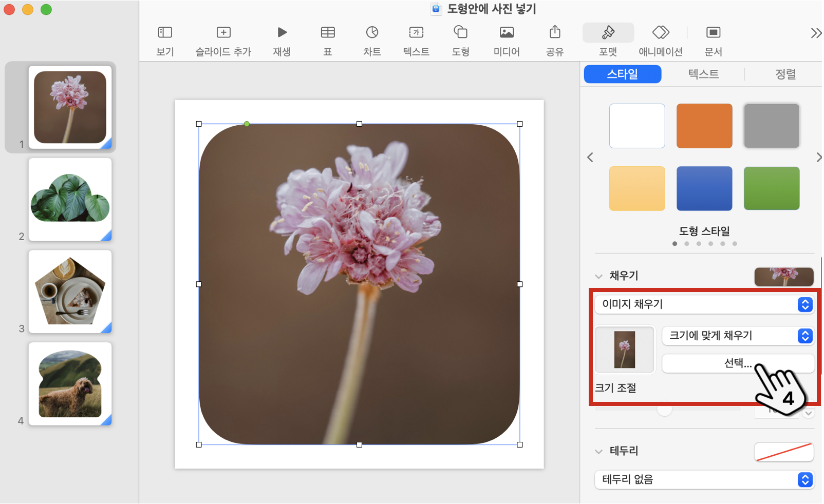Click the Keynote document icon in title bar
This screenshot has width=824, height=504.
436,9
